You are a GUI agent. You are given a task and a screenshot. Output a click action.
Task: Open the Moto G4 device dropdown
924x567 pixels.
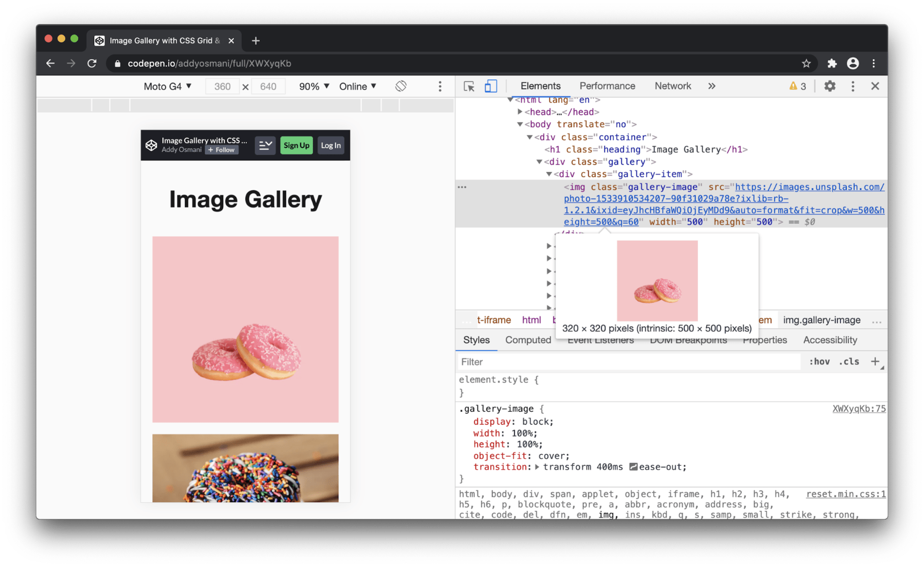167,86
